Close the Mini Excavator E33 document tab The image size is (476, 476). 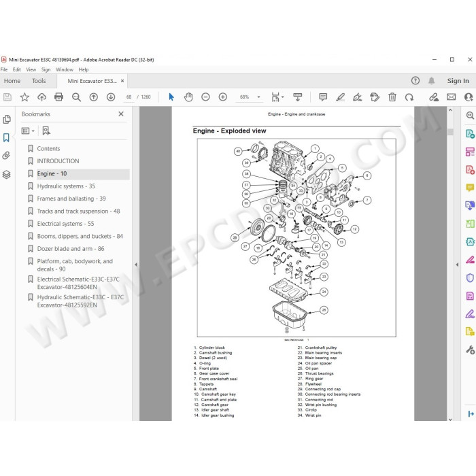[x=122, y=81]
